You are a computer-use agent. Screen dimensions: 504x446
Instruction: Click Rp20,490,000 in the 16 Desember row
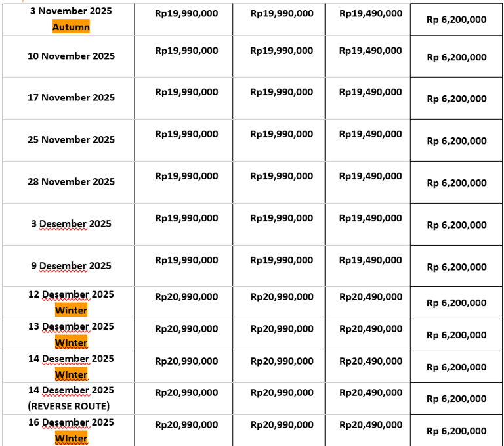(x=371, y=425)
